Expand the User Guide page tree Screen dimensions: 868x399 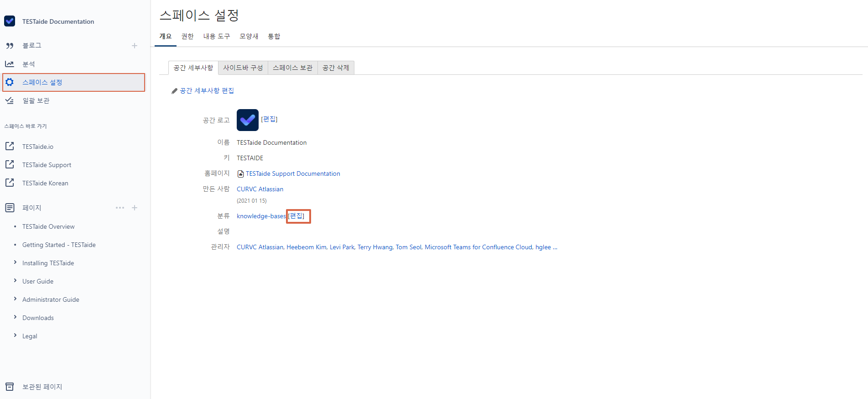click(x=15, y=281)
